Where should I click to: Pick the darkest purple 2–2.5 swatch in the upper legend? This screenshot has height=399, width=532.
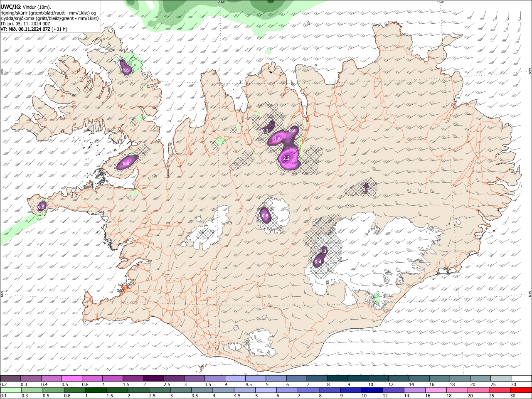[153, 378]
